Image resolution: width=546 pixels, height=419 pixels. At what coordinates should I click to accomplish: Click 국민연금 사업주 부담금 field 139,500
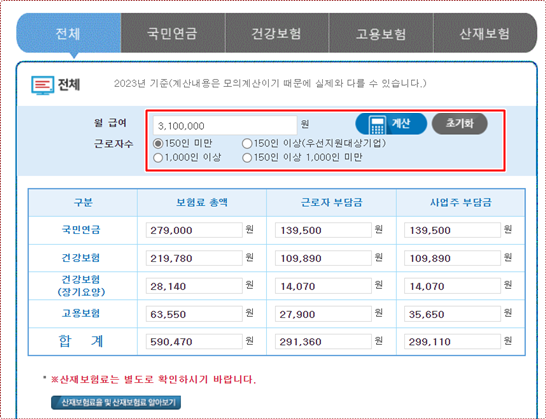coord(452,230)
